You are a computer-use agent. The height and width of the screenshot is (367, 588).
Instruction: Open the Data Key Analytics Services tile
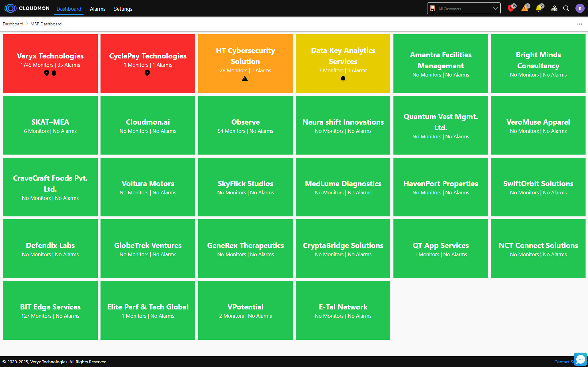coord(343,64)
